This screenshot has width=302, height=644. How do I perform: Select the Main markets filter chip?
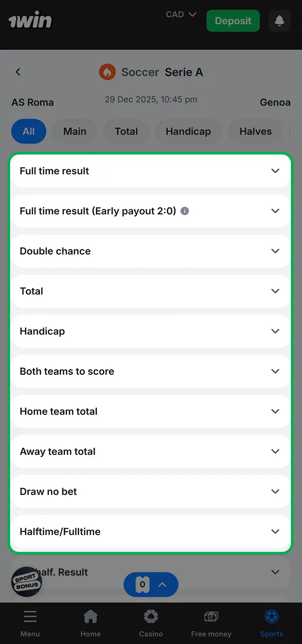click(x=74, y=131)
